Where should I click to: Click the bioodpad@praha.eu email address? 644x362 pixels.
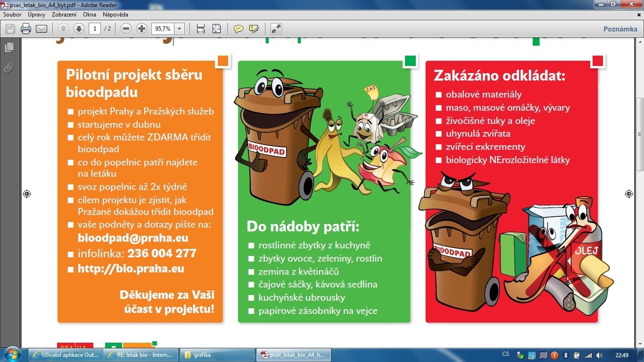pyautogui.click(x=133, y=239)
